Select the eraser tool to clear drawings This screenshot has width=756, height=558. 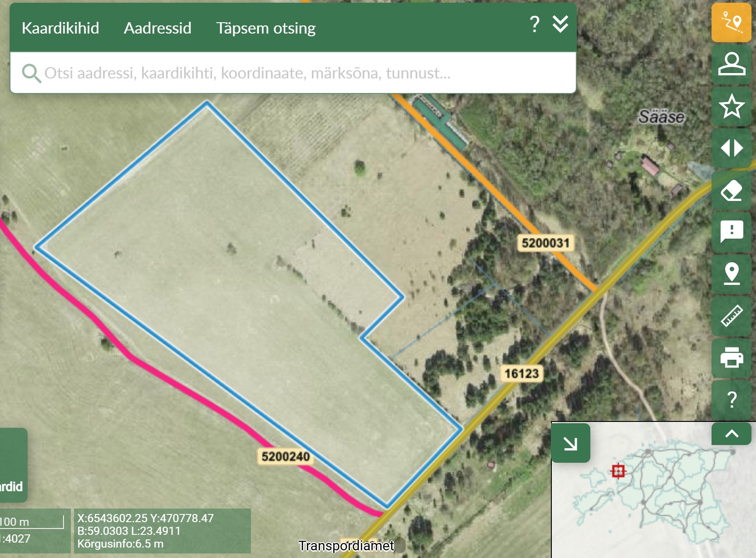point(731,191)
